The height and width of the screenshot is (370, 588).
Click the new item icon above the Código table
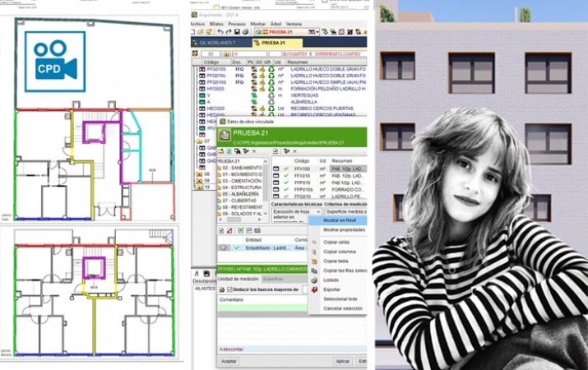(x=275, y=151)
